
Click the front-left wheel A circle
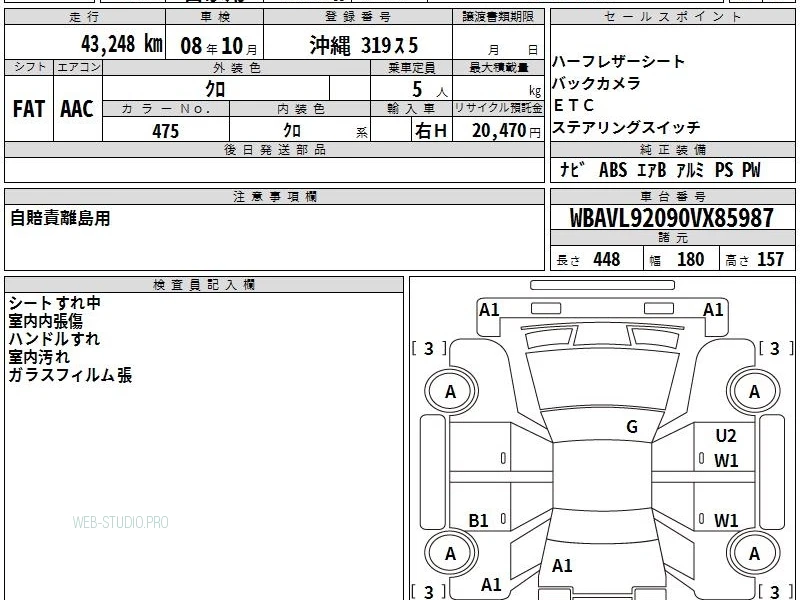click(x=451, y=392)
